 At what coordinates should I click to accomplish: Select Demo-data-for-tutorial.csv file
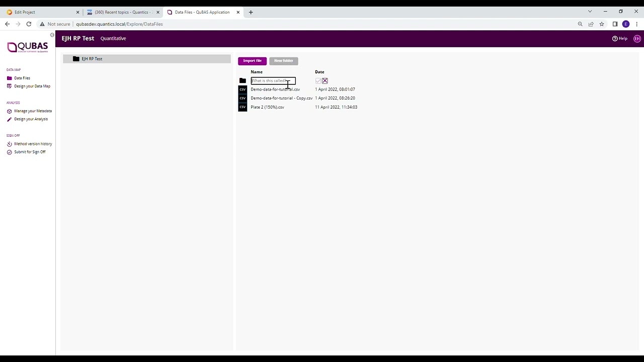coord(275,89)
